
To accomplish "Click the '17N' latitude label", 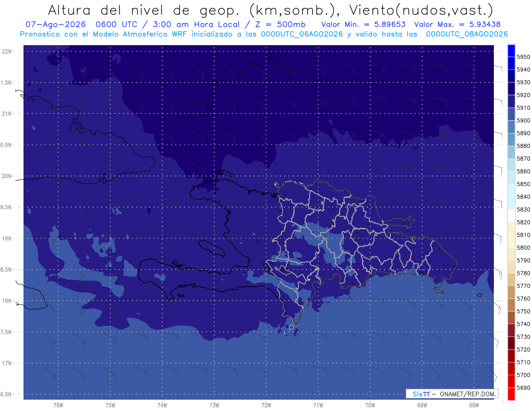I will 8,363.
